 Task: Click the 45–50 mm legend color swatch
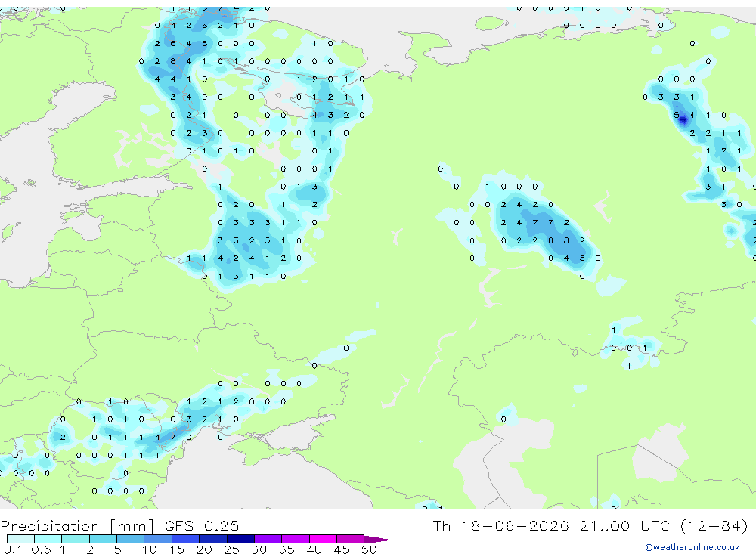click(350, 539)
